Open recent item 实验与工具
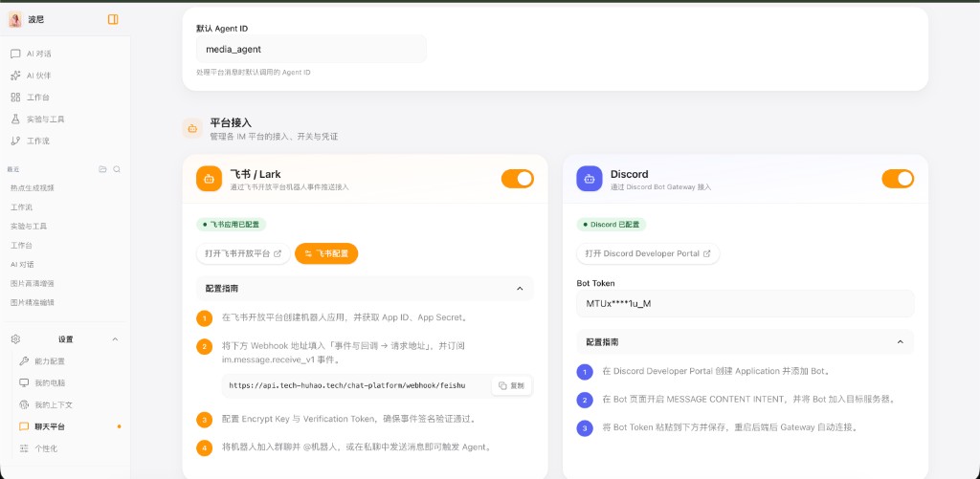The height and width of the screenshot is (479, 980). click(x=29, y=226)
